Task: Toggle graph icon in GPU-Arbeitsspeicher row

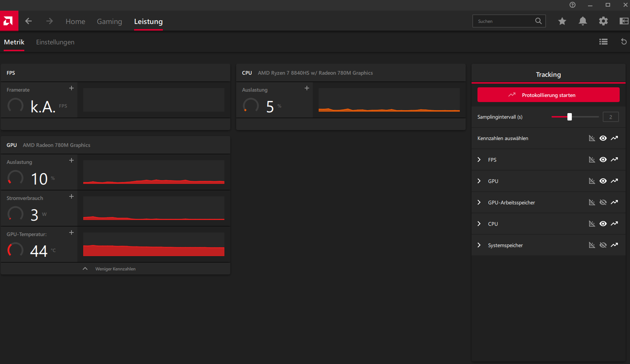Action: 592,202
